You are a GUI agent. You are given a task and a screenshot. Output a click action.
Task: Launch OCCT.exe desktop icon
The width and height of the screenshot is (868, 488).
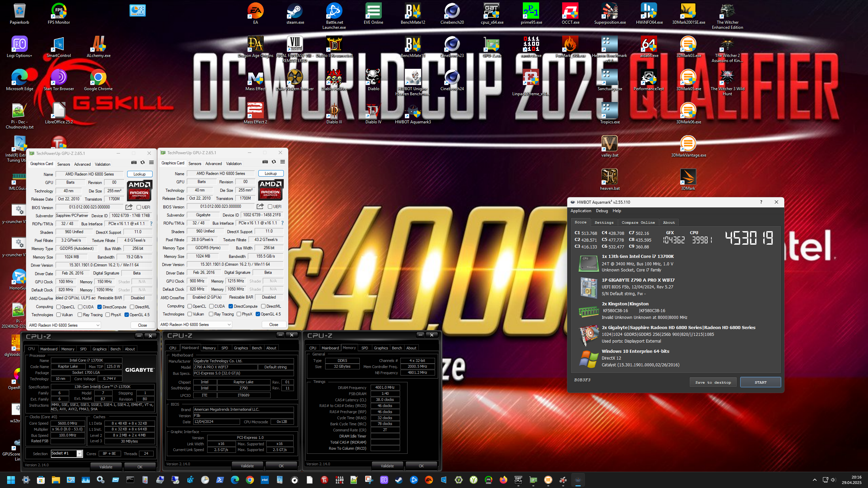[x=570, y=14]
